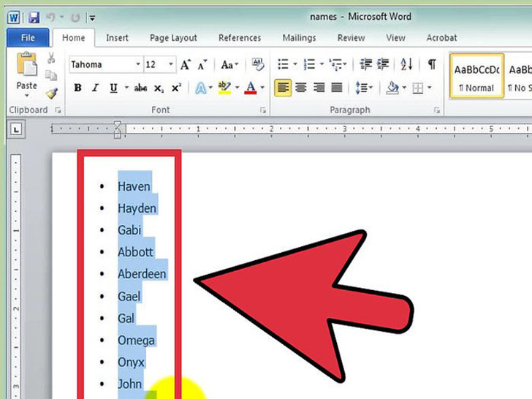532x399 pixels.
Task: Select Align Text Left
Action: click(x=283, y=88)
